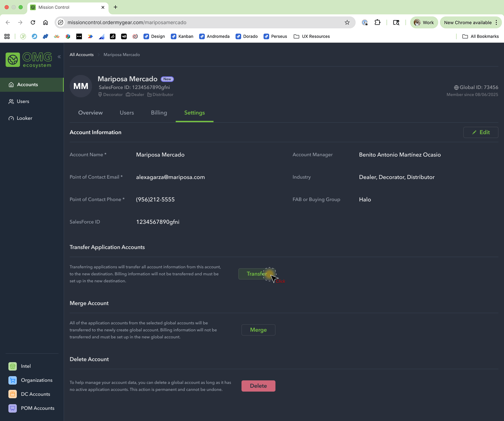504x421 pixels.
Task: Open the Organizations app icon
Action: [13, 380]
